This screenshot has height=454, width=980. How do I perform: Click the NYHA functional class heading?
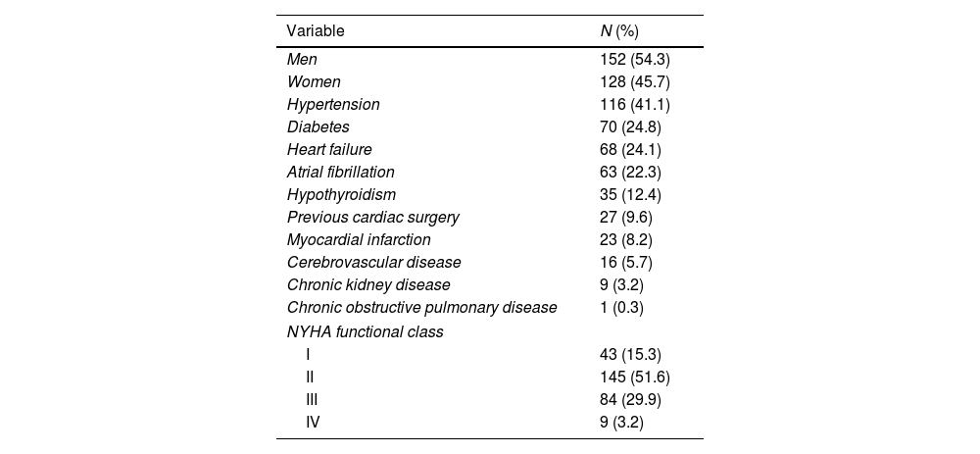point(365,331)
